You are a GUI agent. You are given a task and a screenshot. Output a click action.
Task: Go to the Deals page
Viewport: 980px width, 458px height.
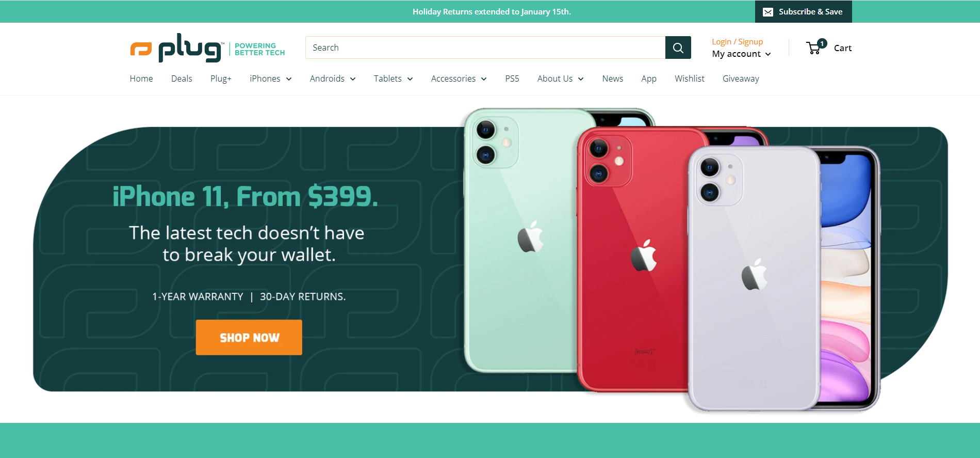tap(182, 78)
